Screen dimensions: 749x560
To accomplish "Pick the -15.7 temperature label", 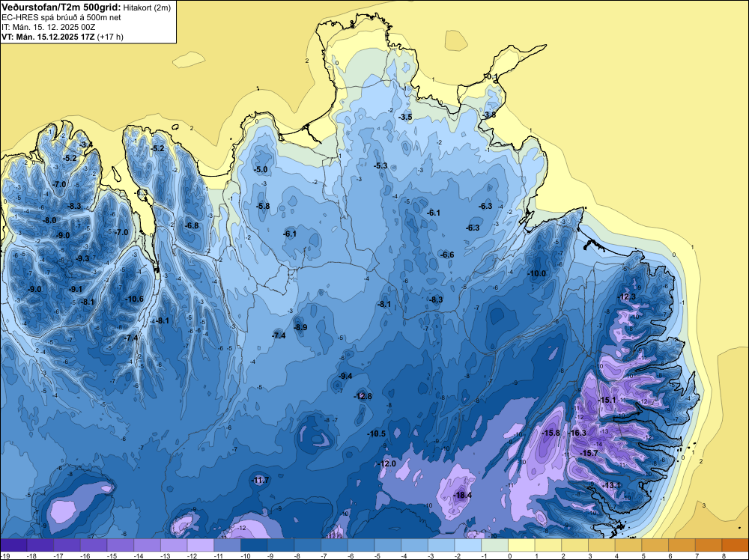I will click(589, 453).
